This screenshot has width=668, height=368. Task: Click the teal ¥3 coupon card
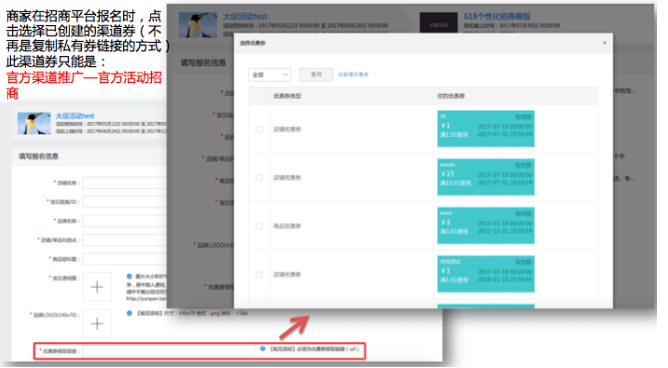point(486,226)
